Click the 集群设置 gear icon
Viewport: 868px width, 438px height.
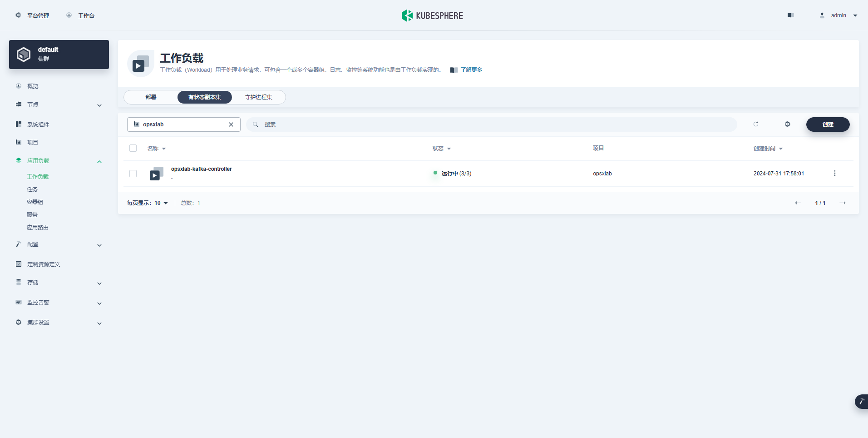click(x=19, y=322)
